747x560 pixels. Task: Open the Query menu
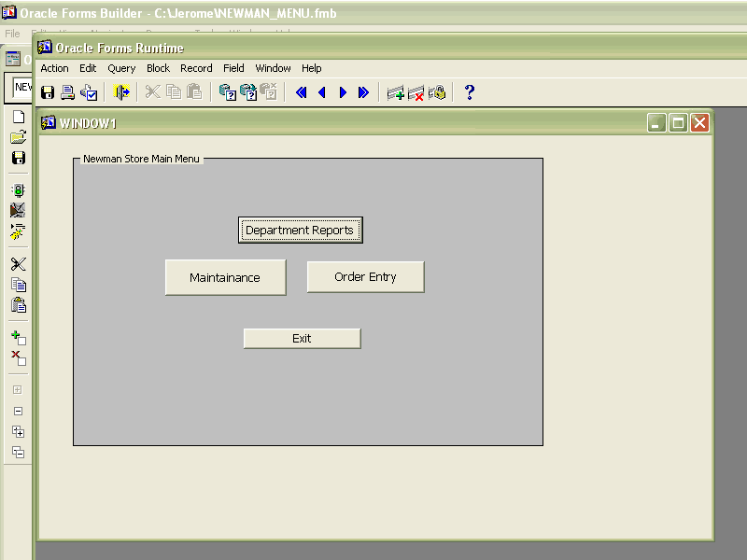click(121, 68)
